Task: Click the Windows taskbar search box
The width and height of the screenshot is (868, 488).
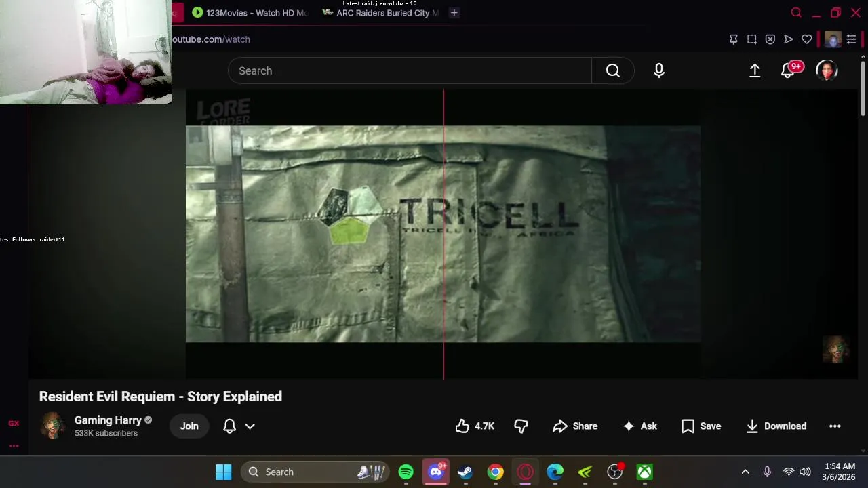Action: click(x=314, y=472)
